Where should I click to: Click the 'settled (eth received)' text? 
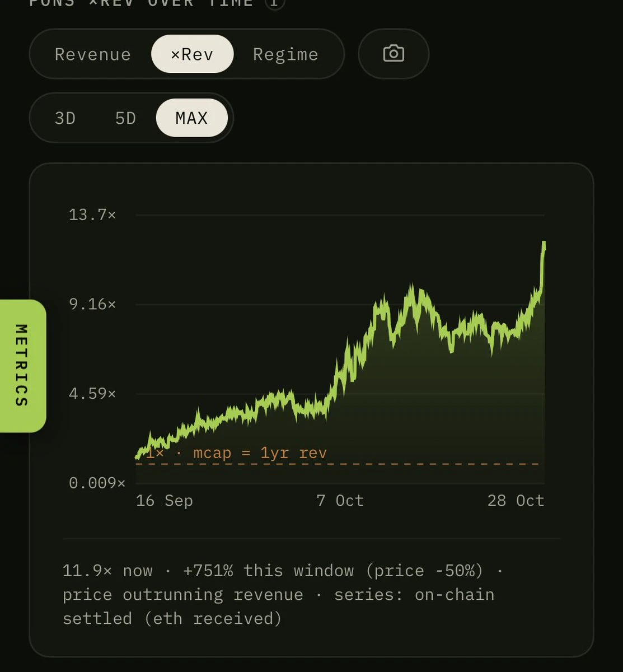click(x=172, y=619)
